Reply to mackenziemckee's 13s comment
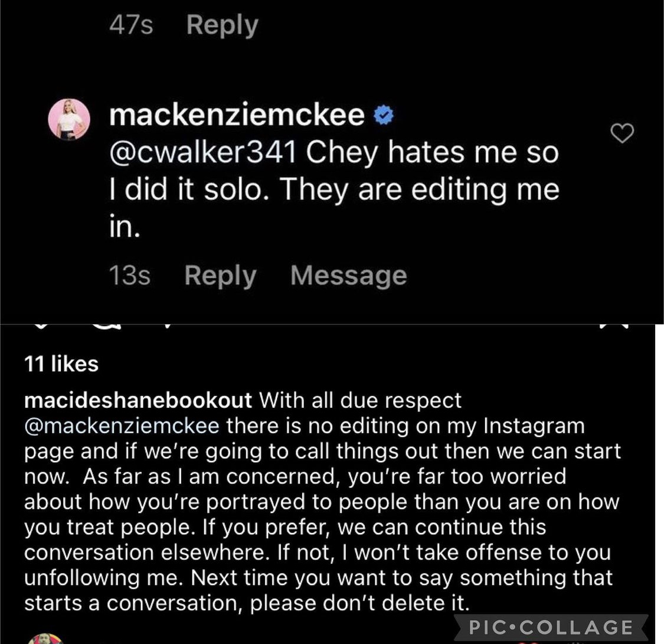 (221, 276)
